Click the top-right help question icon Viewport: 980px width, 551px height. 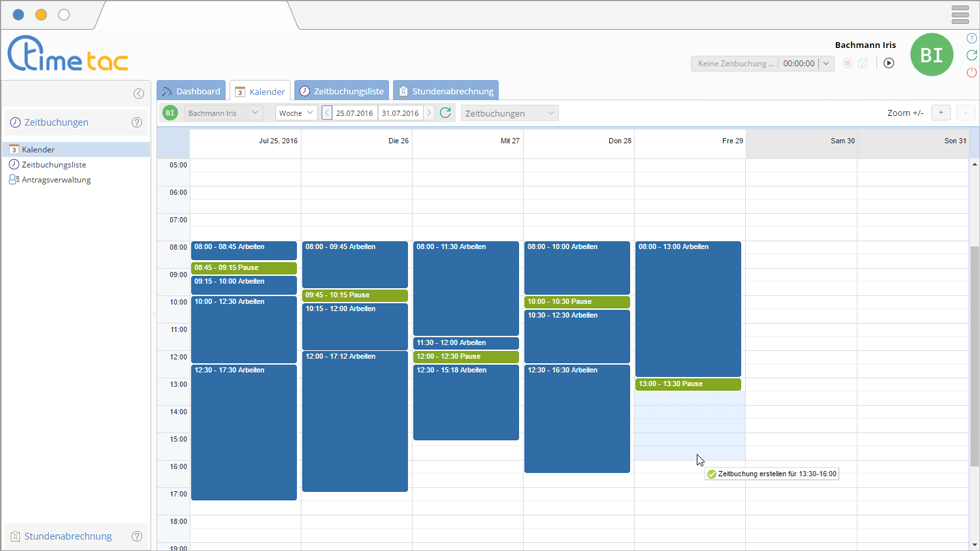[x=972, y=39]
